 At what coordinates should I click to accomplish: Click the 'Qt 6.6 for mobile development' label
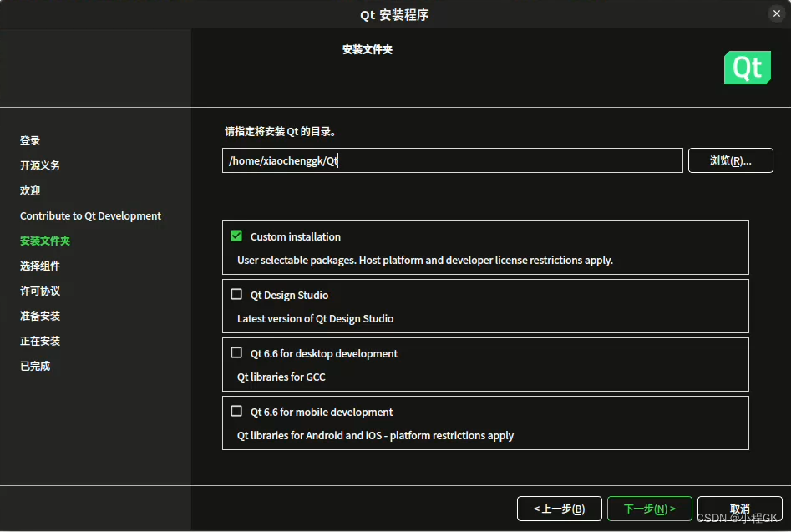tap(322, 412)
